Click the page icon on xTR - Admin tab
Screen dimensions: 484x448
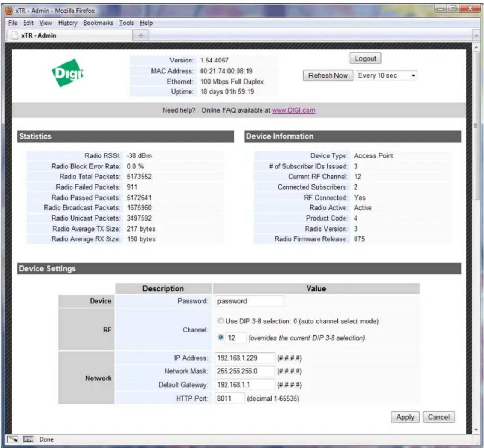(x=15, y=35)
